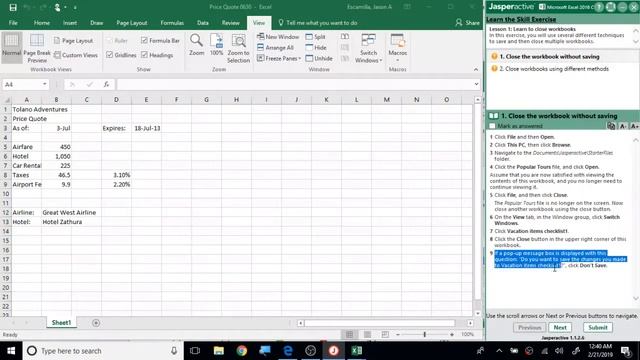
Task: Click column D header
Action: [x=116, y=100]
